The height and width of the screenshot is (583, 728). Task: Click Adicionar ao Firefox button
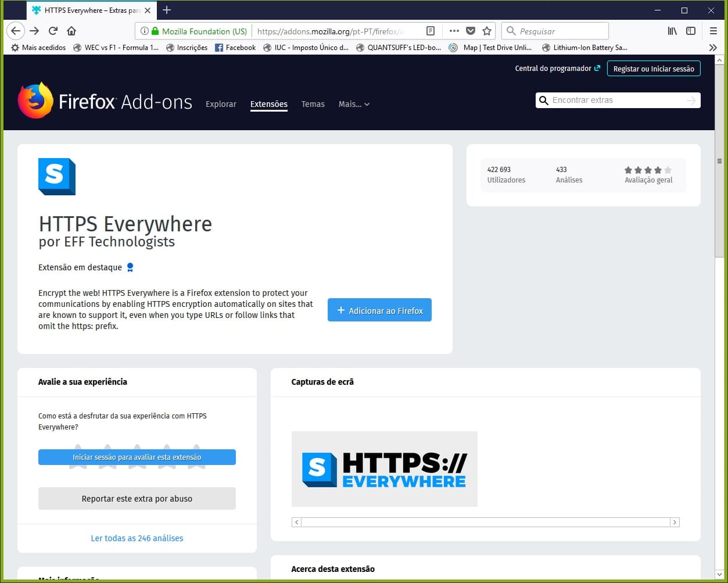click(379, 310)
